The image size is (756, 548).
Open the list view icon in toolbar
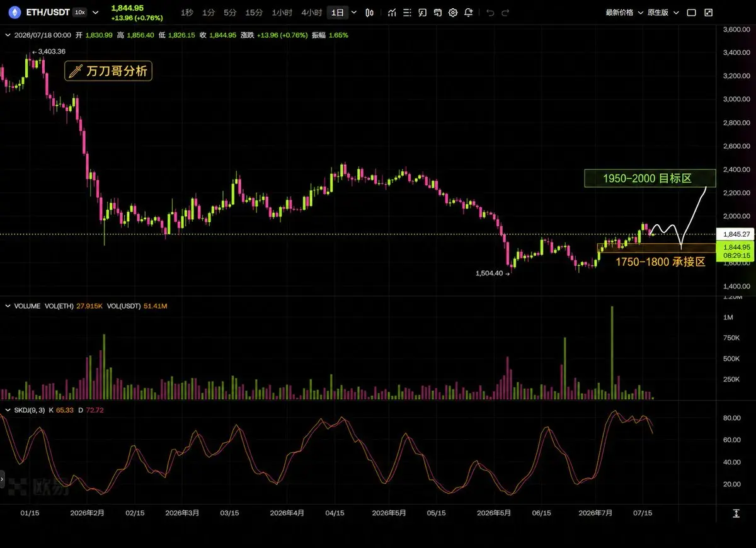(x=407, y=13)
